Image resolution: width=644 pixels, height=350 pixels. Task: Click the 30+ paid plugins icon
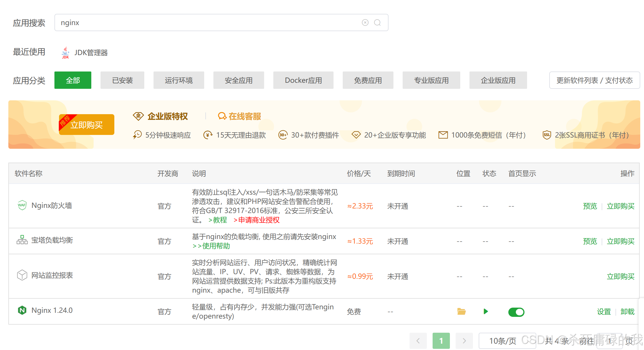(283, 135)
